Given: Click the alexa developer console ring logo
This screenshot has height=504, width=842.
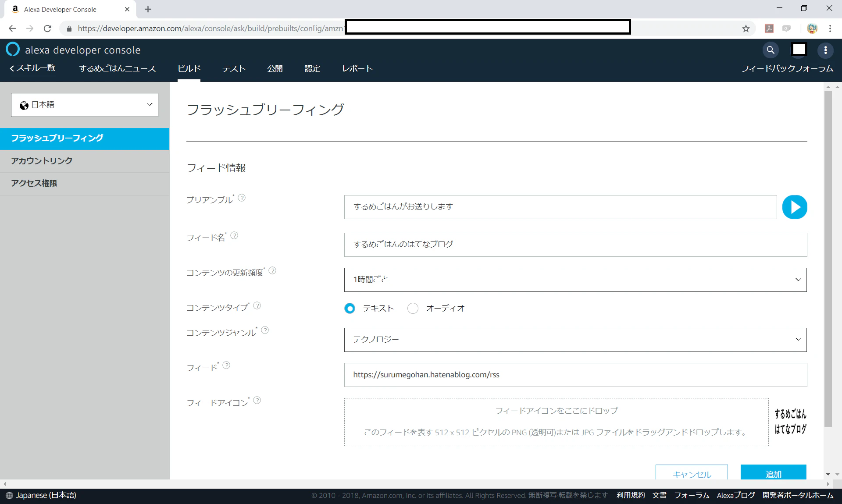Looking at the screenshot, I should coord(13,49).
